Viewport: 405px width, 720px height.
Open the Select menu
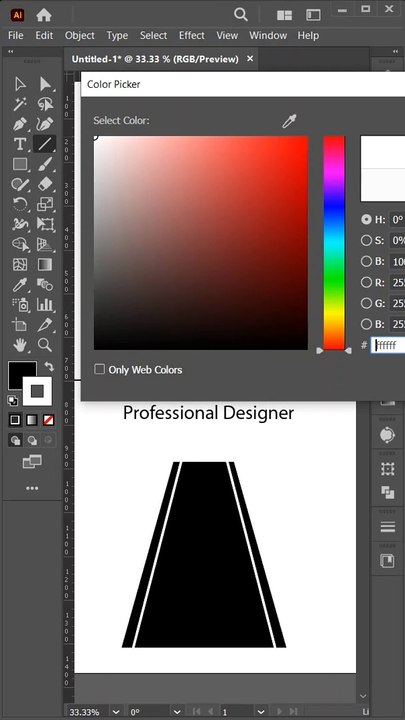153,35
